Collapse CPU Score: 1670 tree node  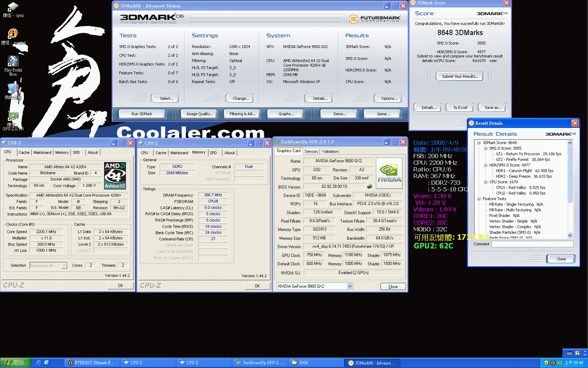[486, 182]
